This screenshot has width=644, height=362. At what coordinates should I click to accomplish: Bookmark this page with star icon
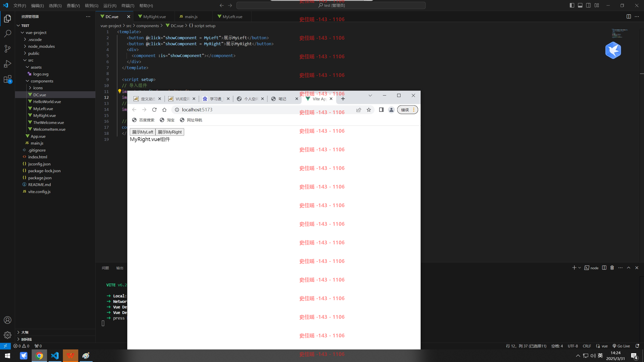(x=369, y=110)
